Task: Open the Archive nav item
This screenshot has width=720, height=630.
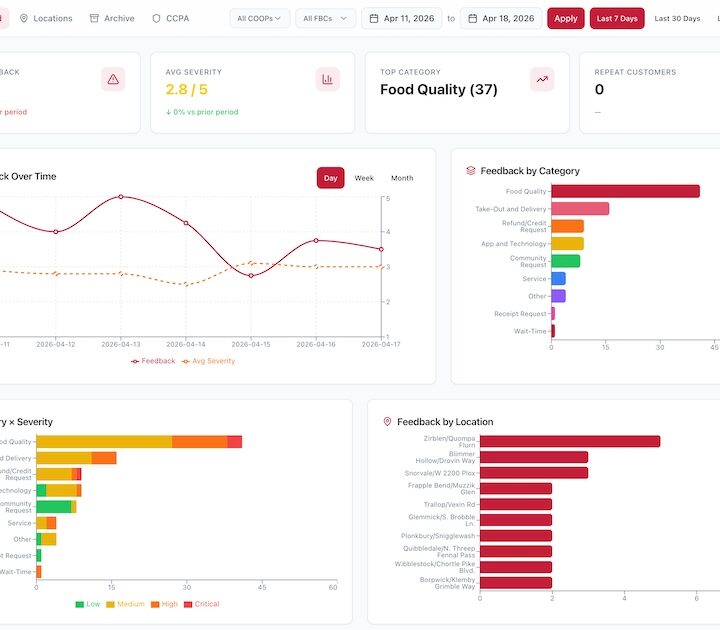Action: point(112,18)
